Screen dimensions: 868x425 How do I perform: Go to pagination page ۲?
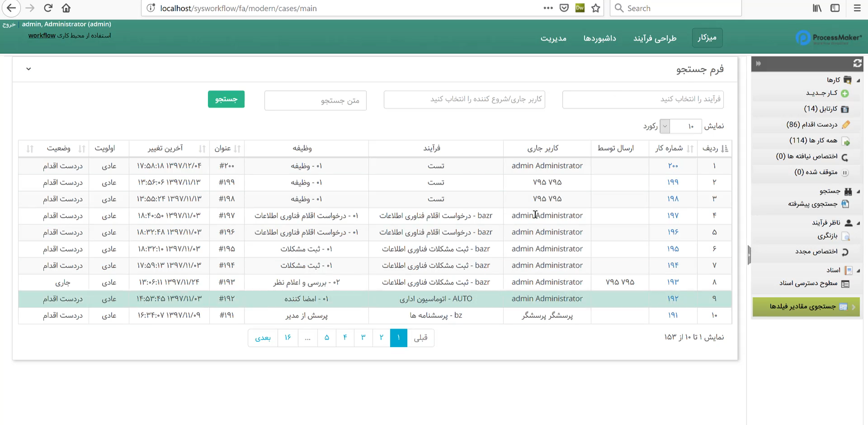pos(382,338)
